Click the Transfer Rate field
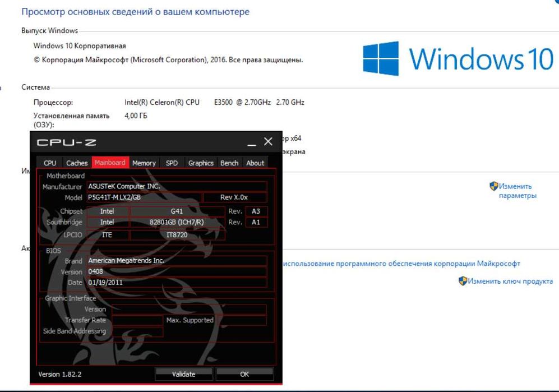The width and height of the screenshot is (559, 392). [137, 320]
